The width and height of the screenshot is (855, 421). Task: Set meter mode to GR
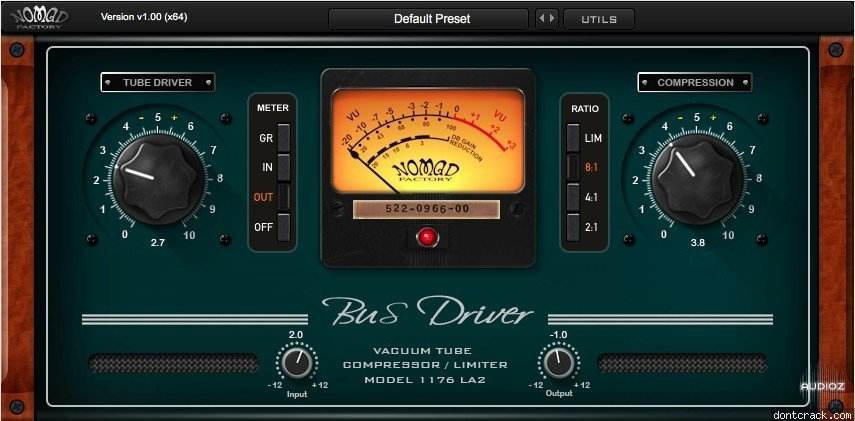point(284,138)
